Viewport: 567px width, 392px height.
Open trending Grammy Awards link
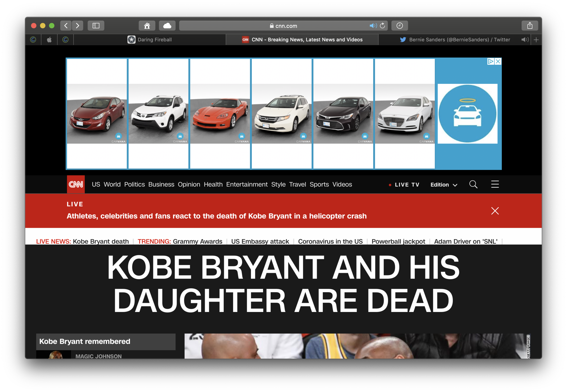(198, 241)
